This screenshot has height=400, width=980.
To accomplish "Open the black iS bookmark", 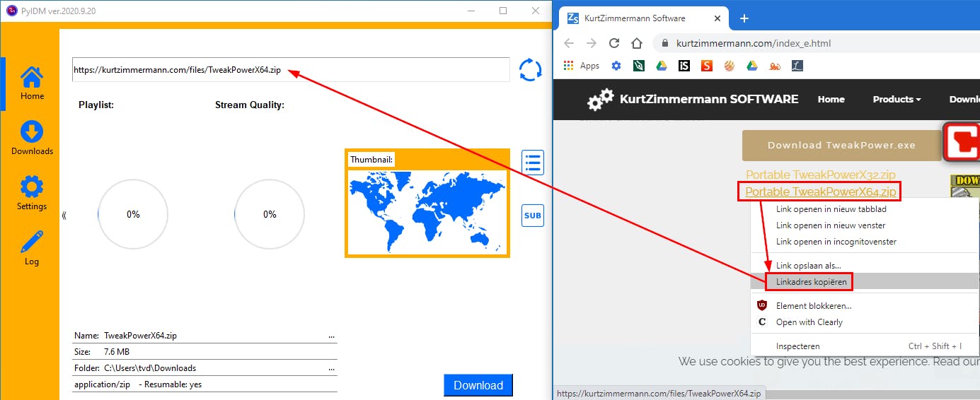I will (x=684, y=66).
